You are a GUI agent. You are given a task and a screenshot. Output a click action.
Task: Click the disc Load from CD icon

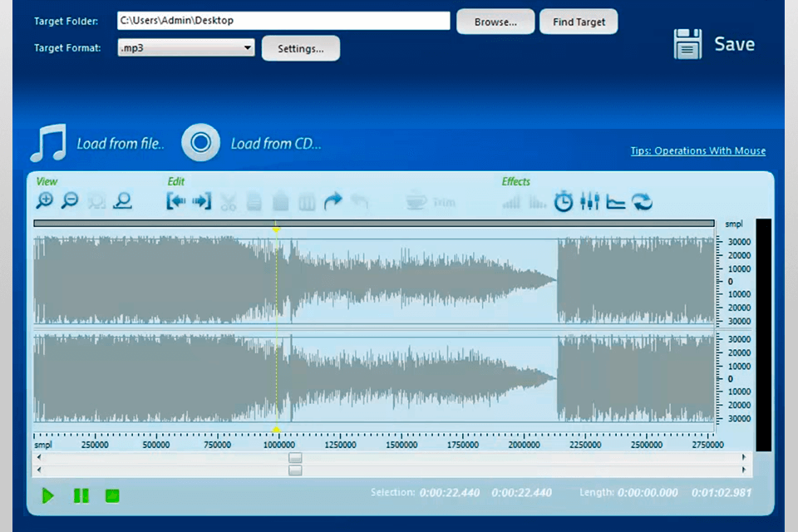[200, 142]
